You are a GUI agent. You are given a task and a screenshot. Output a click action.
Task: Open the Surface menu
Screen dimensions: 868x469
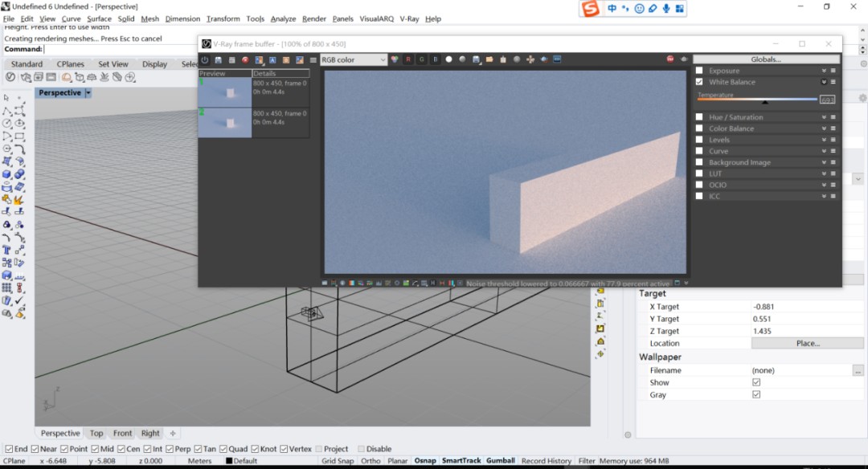coord(99,18)
